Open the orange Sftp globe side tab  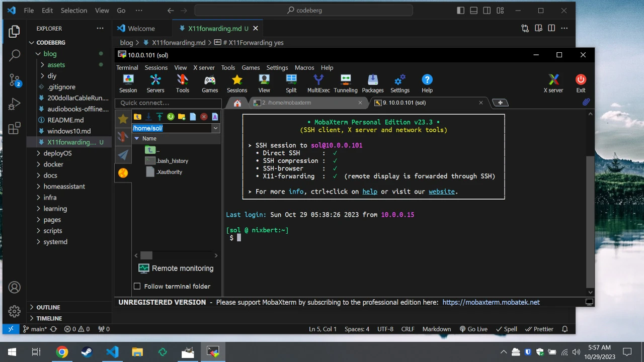coord(123,173)
